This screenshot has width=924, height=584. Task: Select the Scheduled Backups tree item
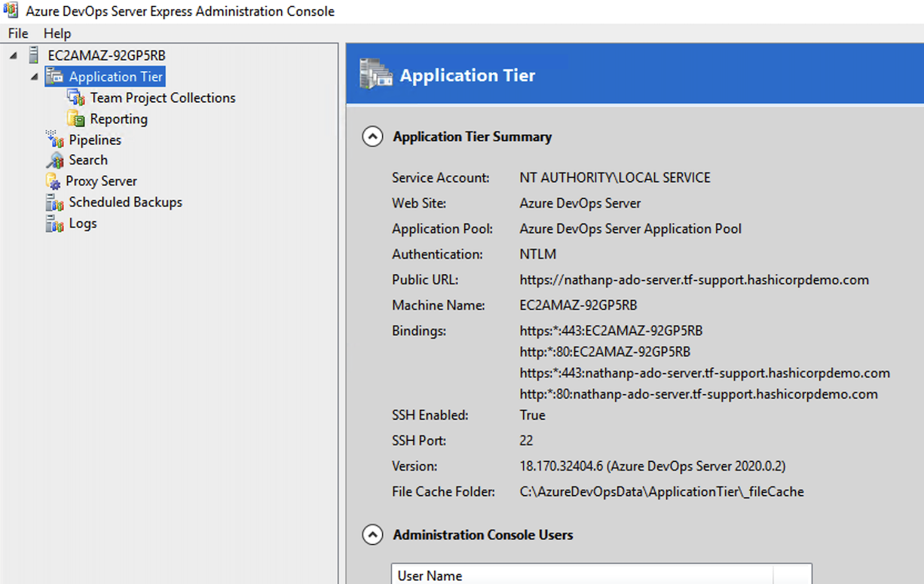click(x=125, y=203)
